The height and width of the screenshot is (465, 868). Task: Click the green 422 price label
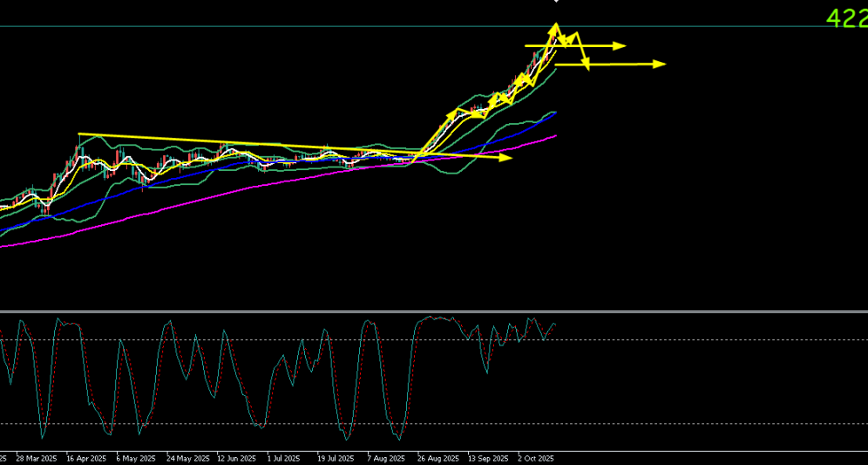click(845, 18)
